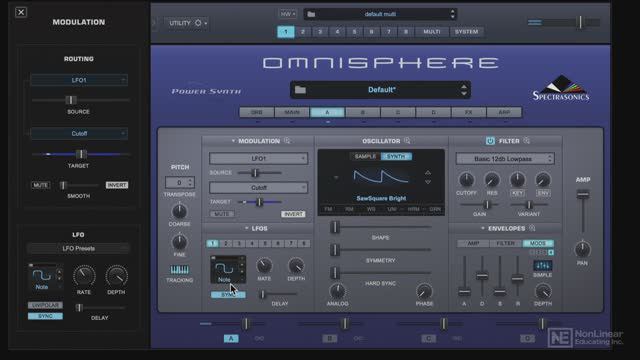Click the envelope Depth knob
The width and height of the screenshot is (640, 360).
(543, 291)
